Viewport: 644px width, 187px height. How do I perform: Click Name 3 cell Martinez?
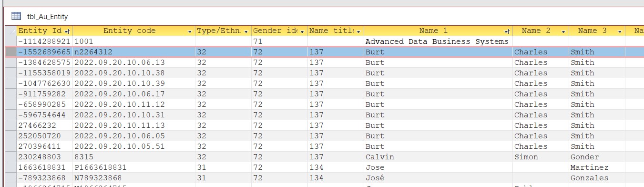(597, 167)
